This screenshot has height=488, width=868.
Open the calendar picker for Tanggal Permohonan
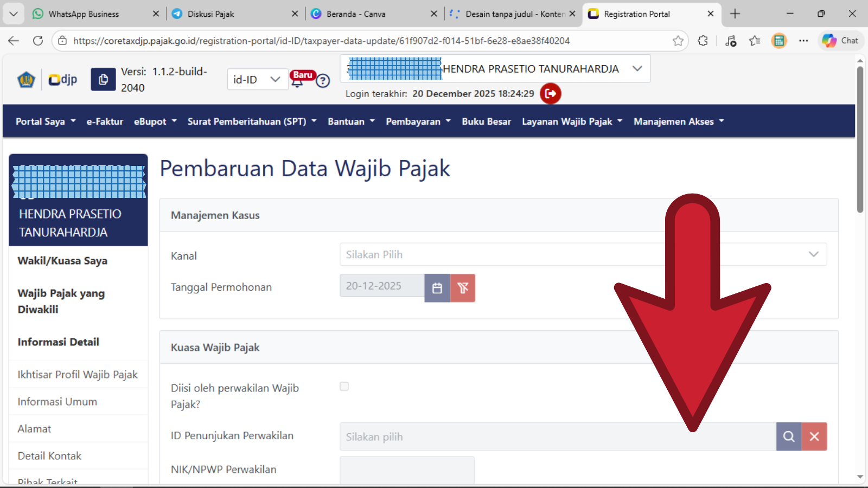click(x=437, y=288)
